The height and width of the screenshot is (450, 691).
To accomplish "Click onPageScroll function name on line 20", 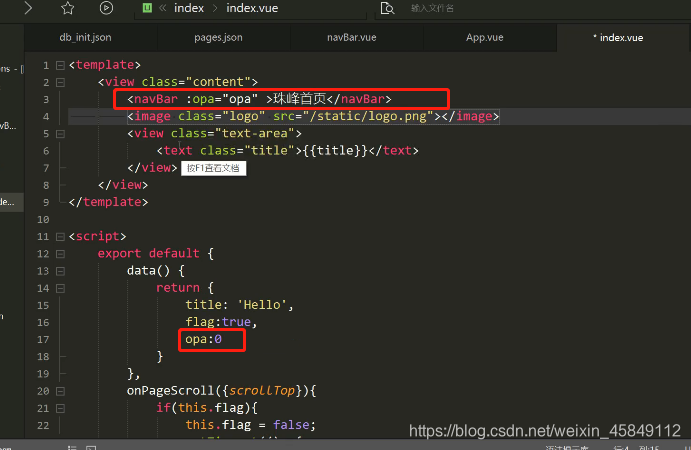I will (x=171, y=391).
